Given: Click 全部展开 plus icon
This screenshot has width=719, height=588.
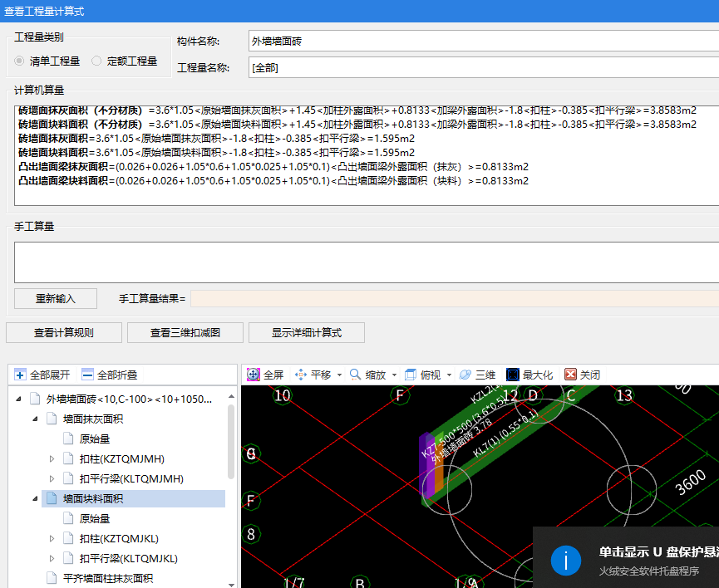Looking at the screenshot, I should [20, 375].
